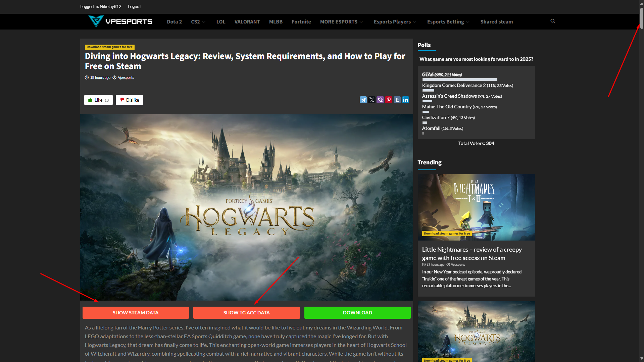Viewport: 644px width, 362px height.
Task: Open the Vpesports author link under title
Action: click(x=126, y=77)
